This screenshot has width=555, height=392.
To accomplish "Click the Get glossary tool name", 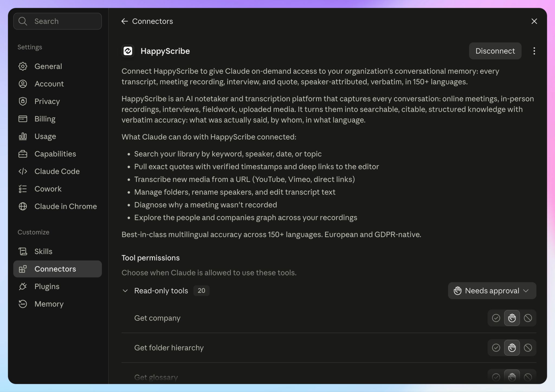I will click(x=156, y=377).
